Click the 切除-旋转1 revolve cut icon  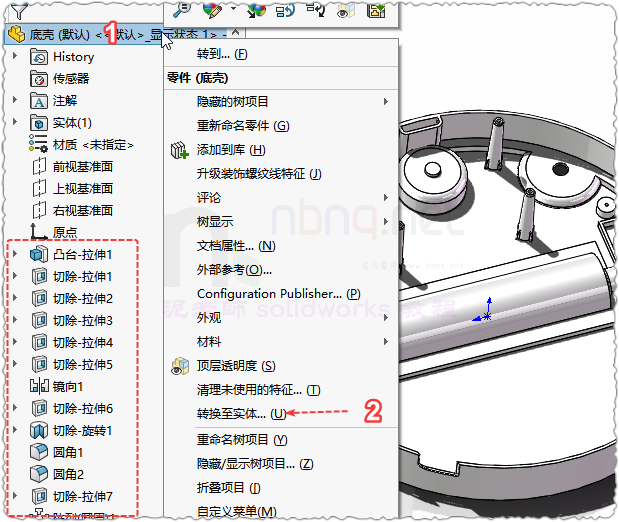(39, 430)
